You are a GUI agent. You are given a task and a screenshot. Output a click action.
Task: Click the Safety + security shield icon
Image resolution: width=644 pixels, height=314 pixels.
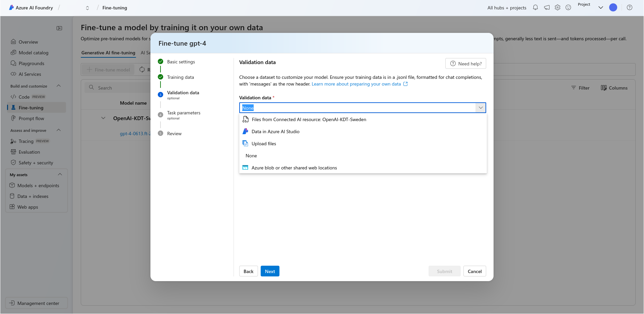coord(13,163)
